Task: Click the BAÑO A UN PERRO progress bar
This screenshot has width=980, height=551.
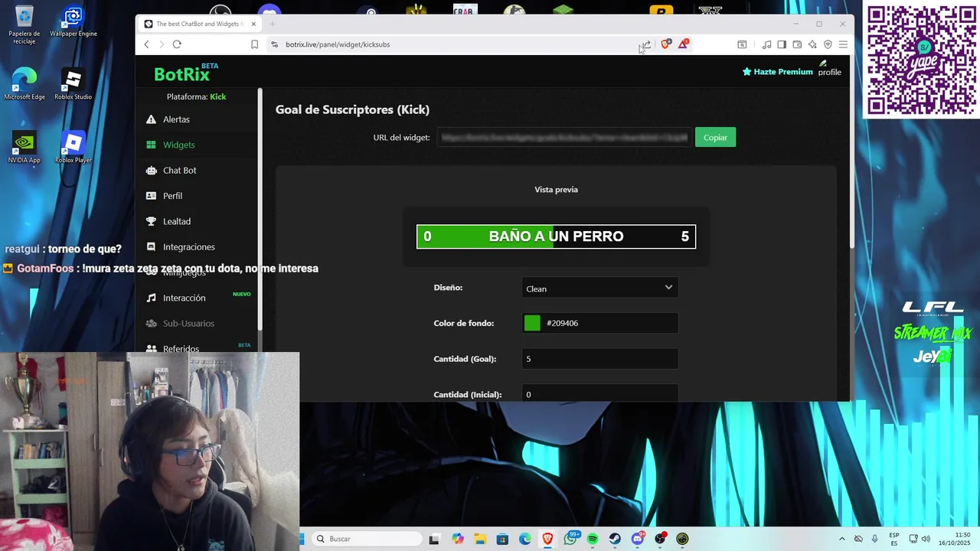Action: [556, 236]
